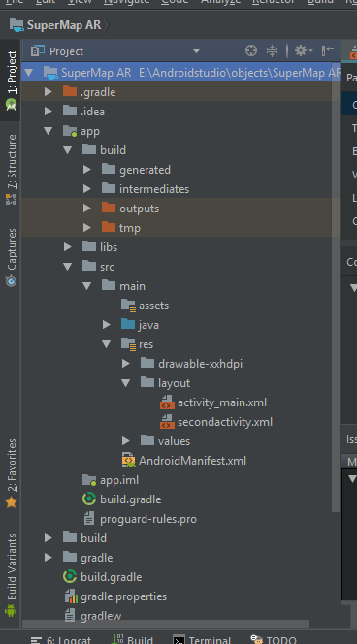Open the 2: Favorites side tab
The image size is (357, 644).
[x=11, y=473]
